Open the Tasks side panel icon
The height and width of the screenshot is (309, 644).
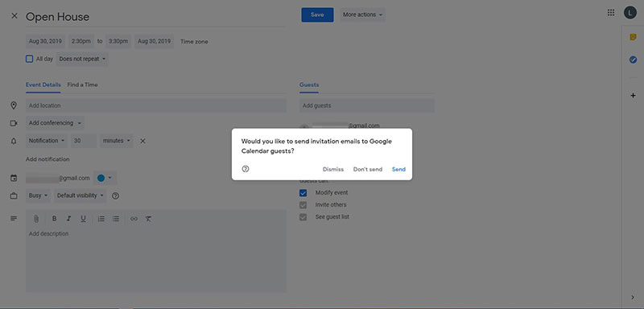tap(633, 60)
